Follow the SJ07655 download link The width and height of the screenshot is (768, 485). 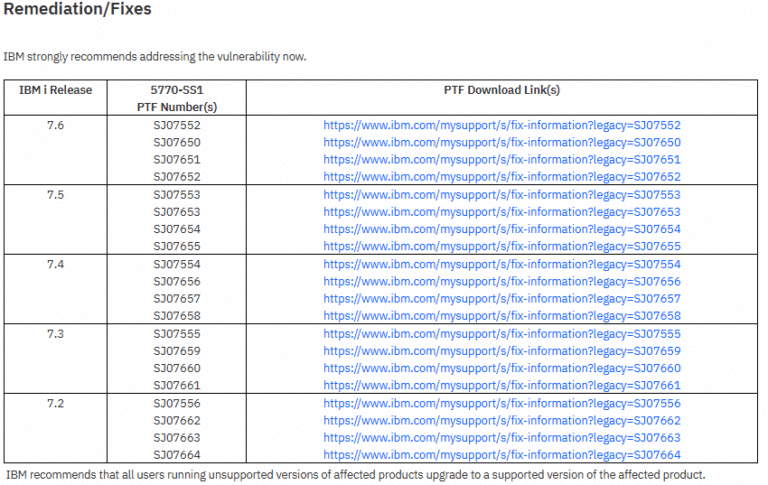tap(502, 246)
